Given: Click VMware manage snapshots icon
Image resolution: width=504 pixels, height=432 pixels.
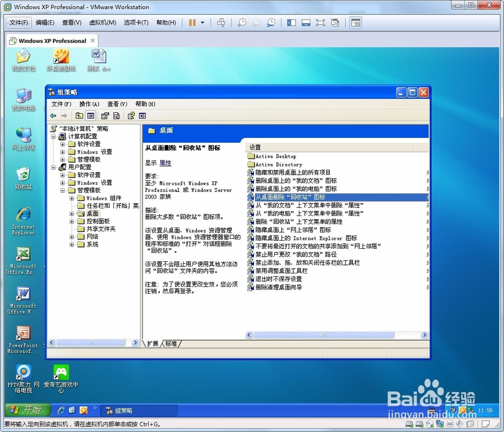Looking at the screenshot, I should tap(271, 23).
